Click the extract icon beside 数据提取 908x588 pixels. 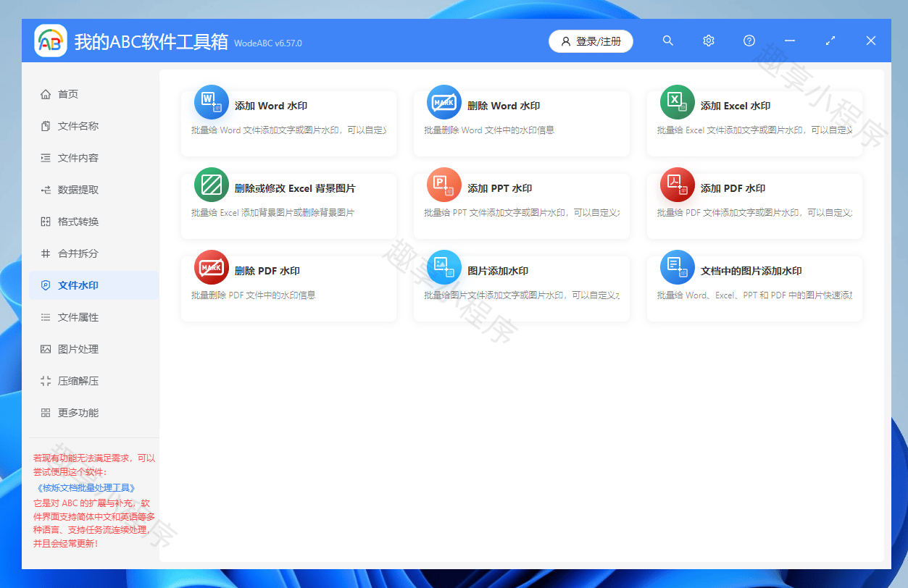46,190
